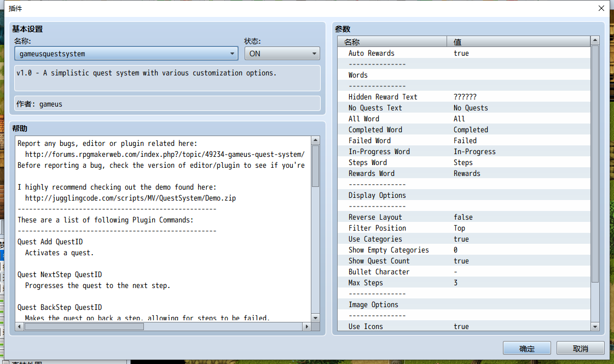Select the Rewards Word parameter row

coord(464,174)
